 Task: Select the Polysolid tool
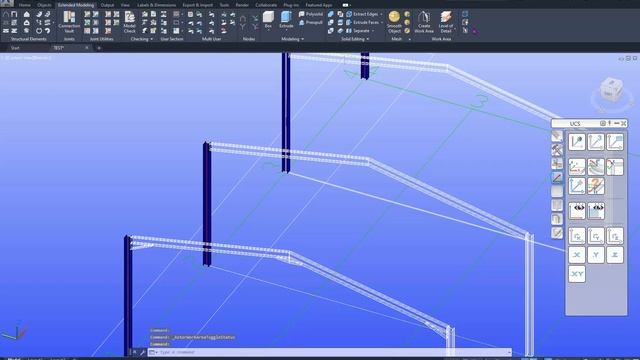pyautogui.click(x=311, y=14)
